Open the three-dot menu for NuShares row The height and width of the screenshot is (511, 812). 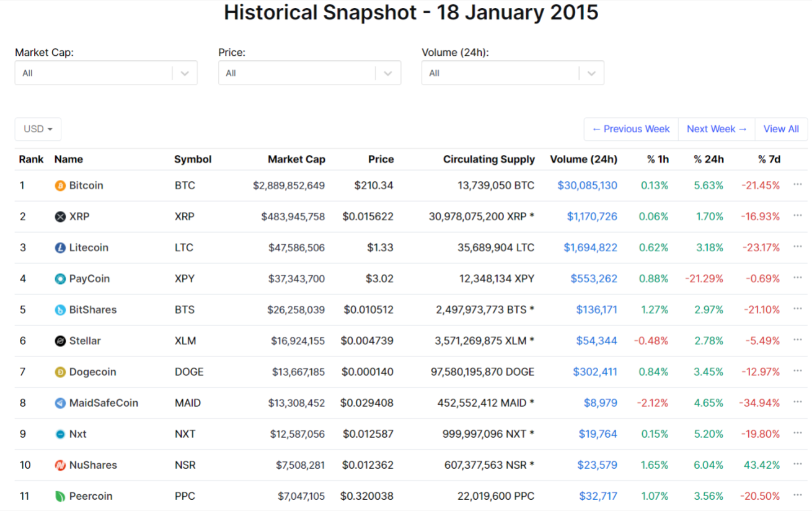(x=798, y=464)
